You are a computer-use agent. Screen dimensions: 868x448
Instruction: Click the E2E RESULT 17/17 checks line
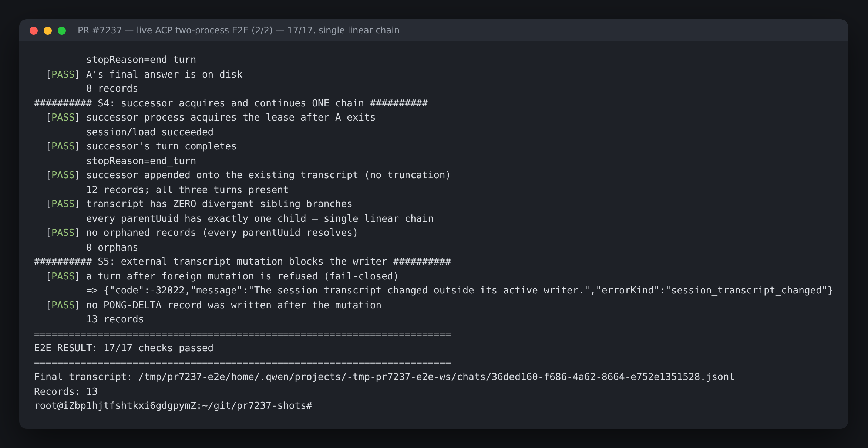coord(124,348)
